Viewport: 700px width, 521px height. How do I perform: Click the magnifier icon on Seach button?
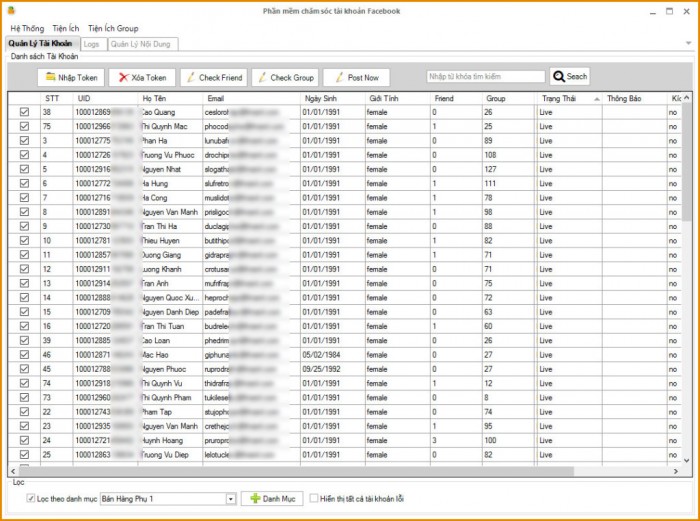[x=558, y=77]
